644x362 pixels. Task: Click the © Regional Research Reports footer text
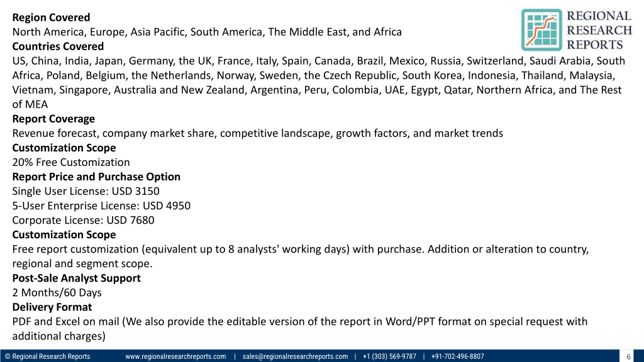pyautogui.click(x=47, y=356)
